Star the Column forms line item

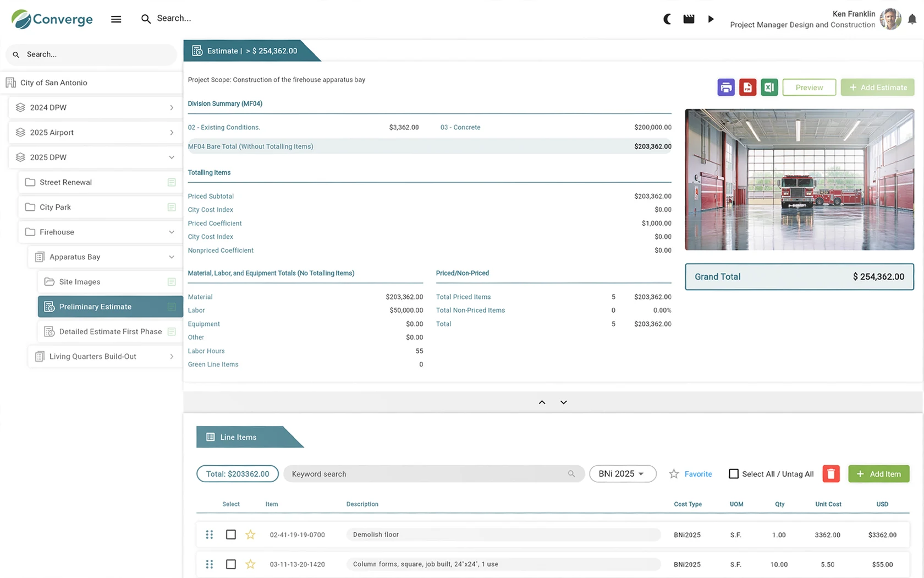pyautogui.click(x=250, y=564)
